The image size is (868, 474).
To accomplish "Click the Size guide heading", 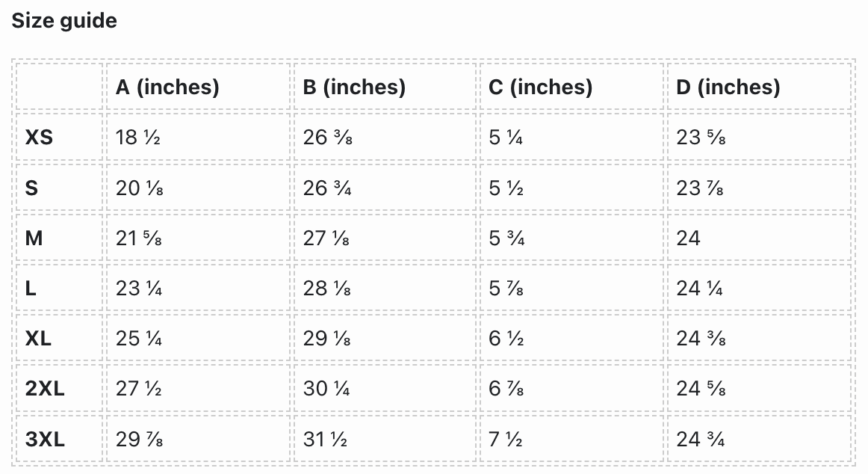I will pyautogui.click(x=64, y=21).
